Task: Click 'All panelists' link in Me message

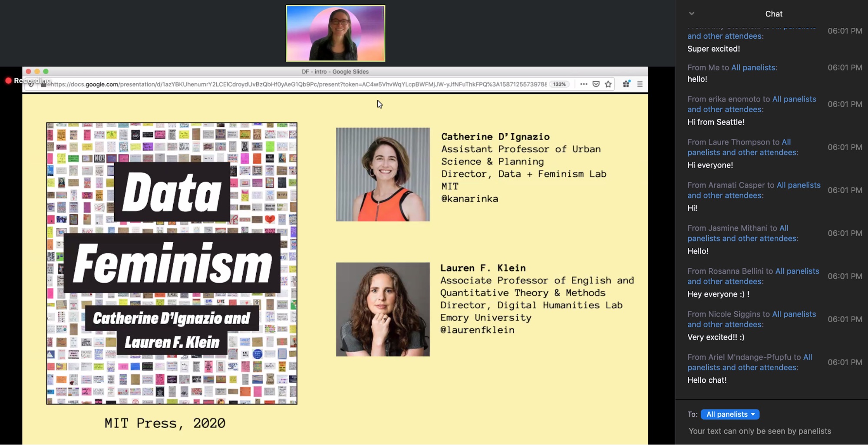Action: coord(754,68)
